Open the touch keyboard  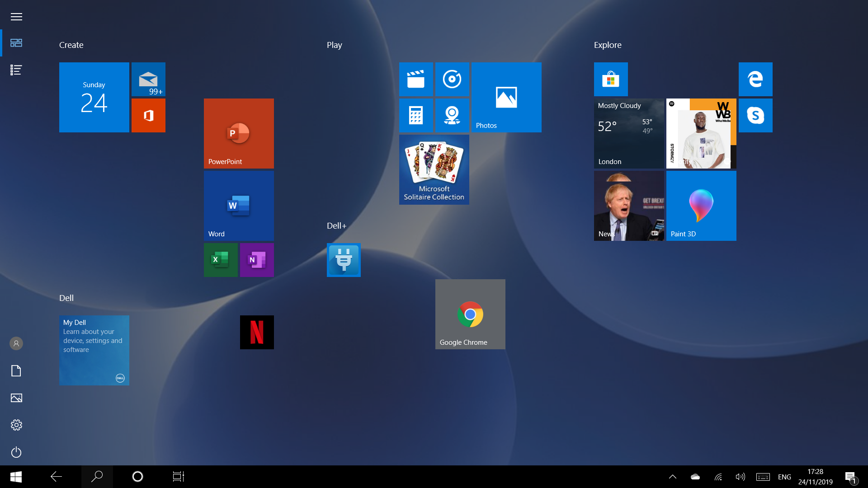pos(763,477)
